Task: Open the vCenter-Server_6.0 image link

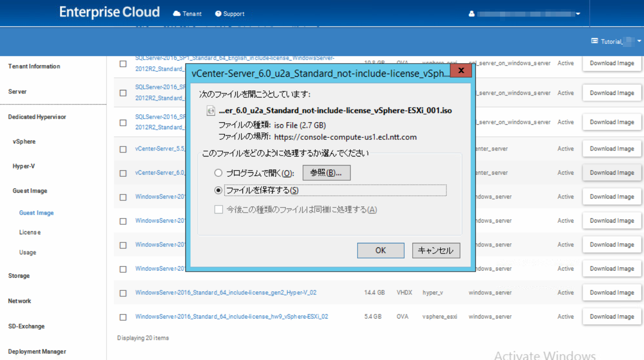Action: (161, 173)
